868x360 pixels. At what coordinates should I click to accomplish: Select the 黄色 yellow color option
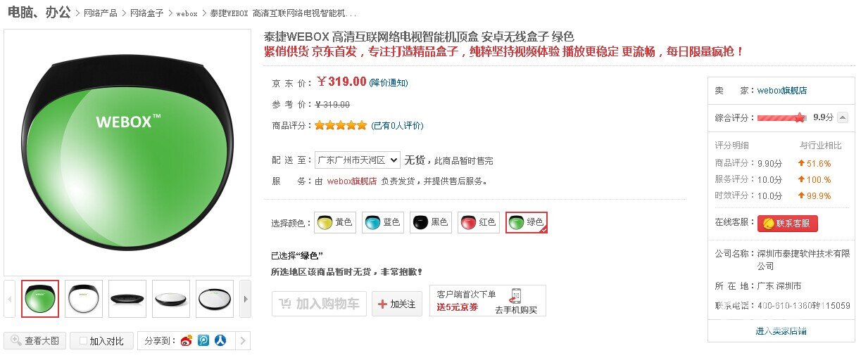(334, 222)
